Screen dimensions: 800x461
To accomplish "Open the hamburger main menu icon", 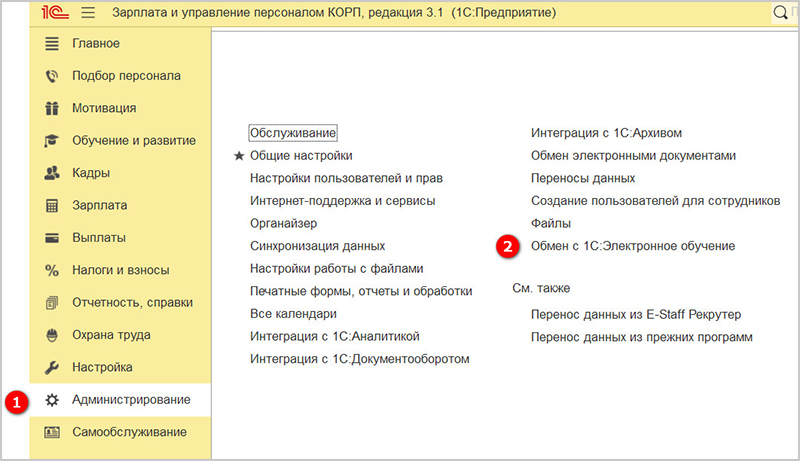I will pyautogui.click(x=88, y=12).
